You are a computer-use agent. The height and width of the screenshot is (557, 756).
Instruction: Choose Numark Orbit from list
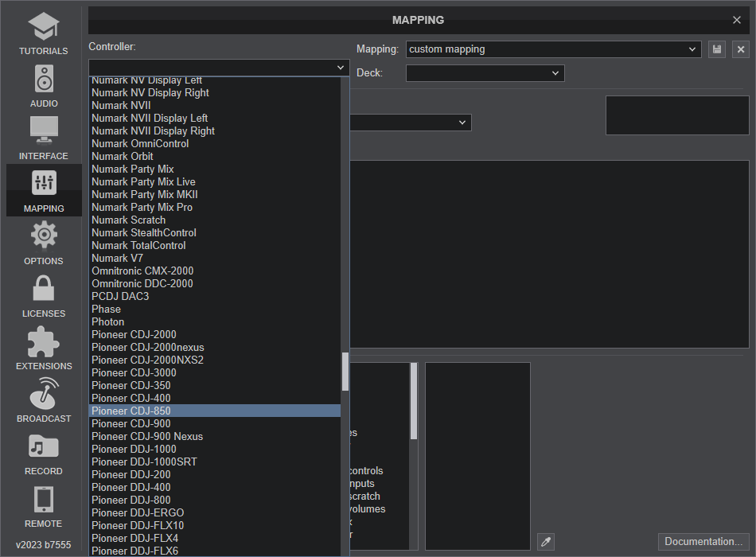coord(215,156)
